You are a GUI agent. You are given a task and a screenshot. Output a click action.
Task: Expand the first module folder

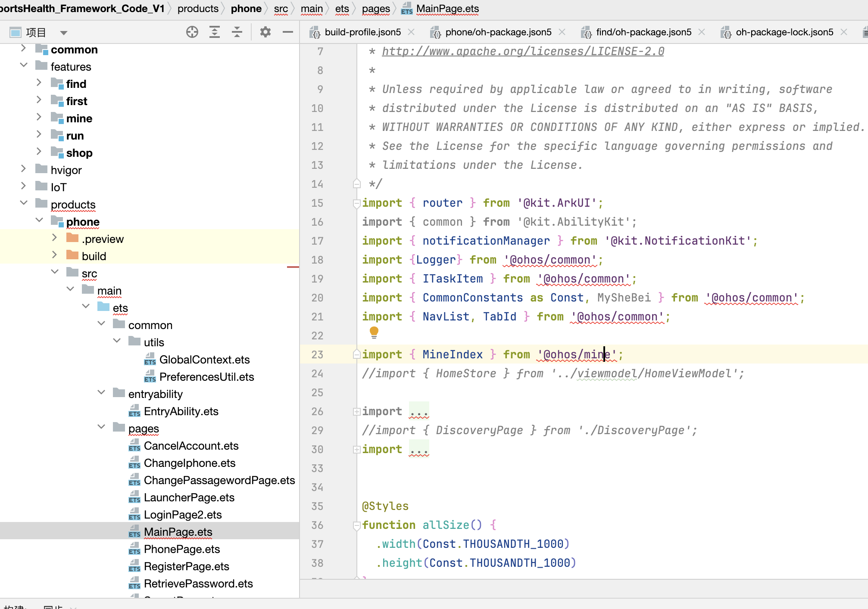pyautogui.click(x=39, y=100)
